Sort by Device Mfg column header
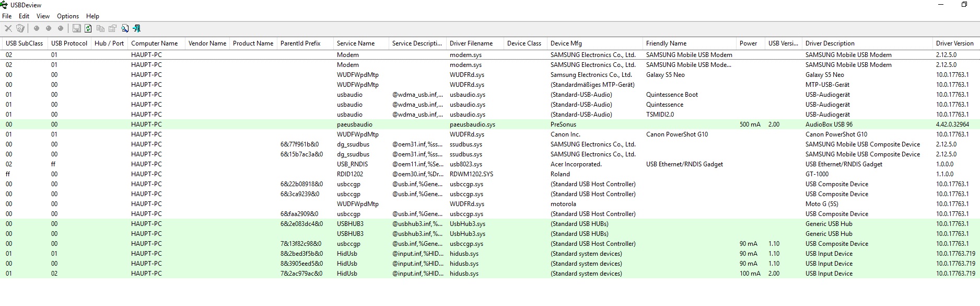The width and height of the screenshot is (980, 306). 566,43
